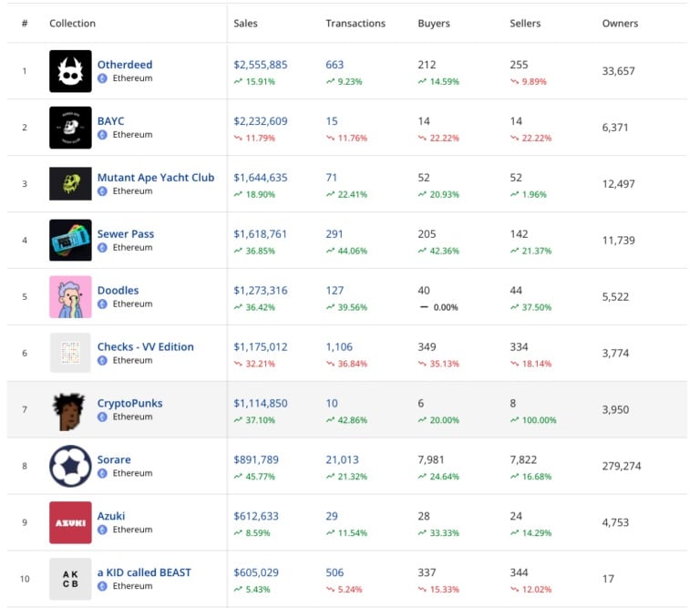700x608 pixels.
Task: Click the Owners column header
Action: pos(620,24)
